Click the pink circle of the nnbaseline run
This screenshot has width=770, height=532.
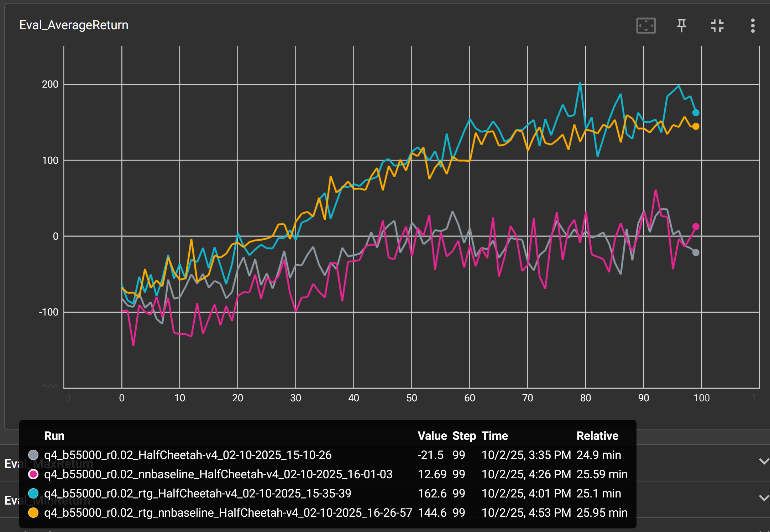click(x=33, y=474)
